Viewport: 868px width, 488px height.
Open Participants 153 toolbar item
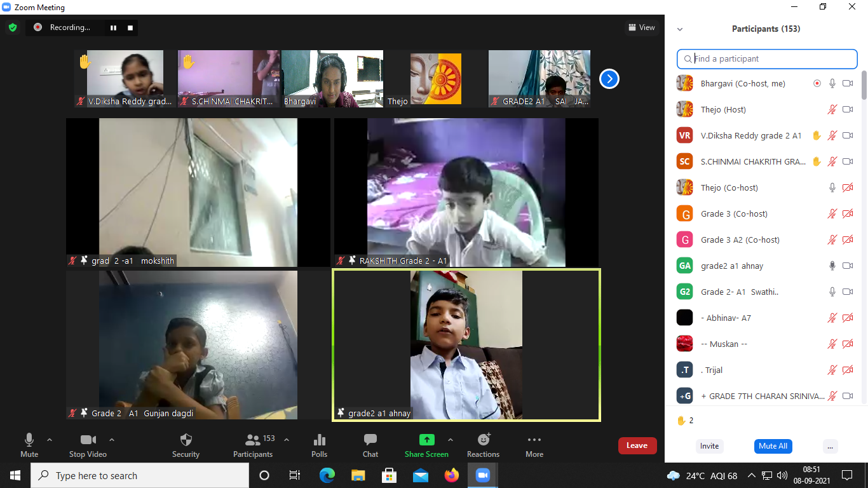click(253, 445)
